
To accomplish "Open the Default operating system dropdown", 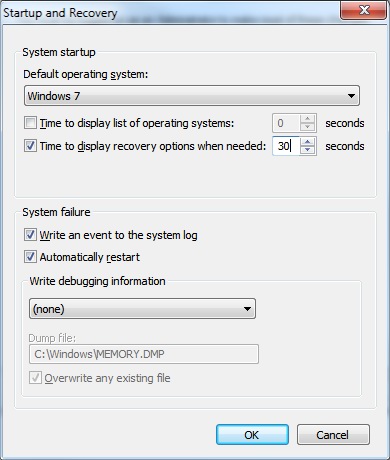I will pyautogui.click(x=192, y=96).
